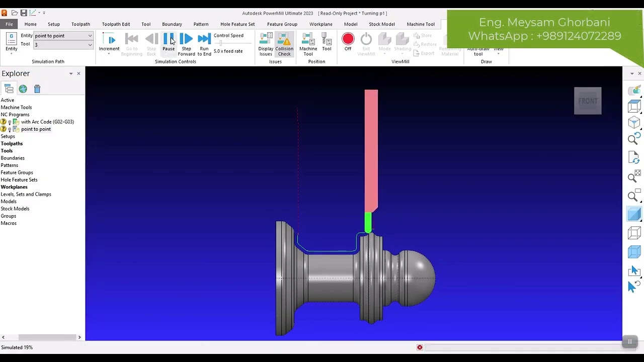Expand the Increment dropdown arrow
Image resolution: width=644 pixels, height=362 pixels.
point(109,54)
